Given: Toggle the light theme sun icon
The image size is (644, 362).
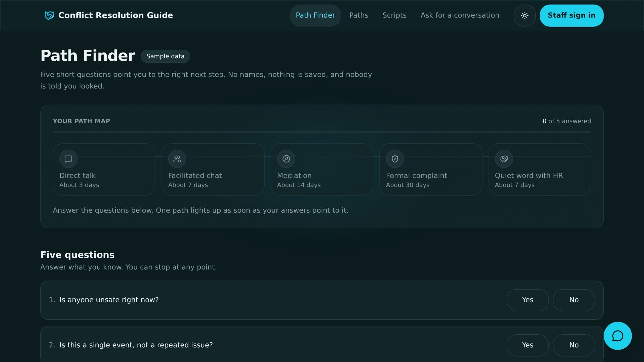Looking at the screenshot, I should 525,15.
